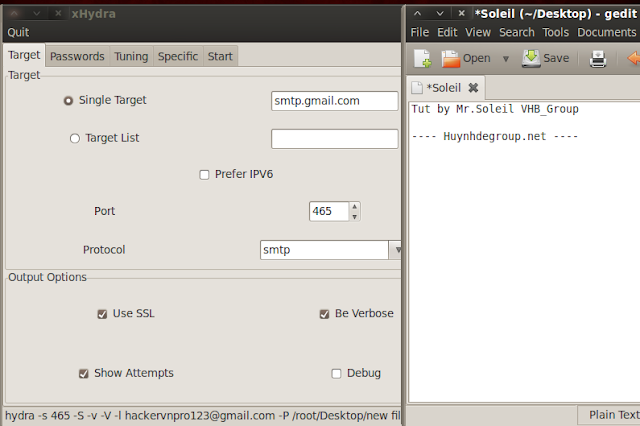
Task: Click the line '---- Huynhdegroup.net ----'
Action: (495, 136)
